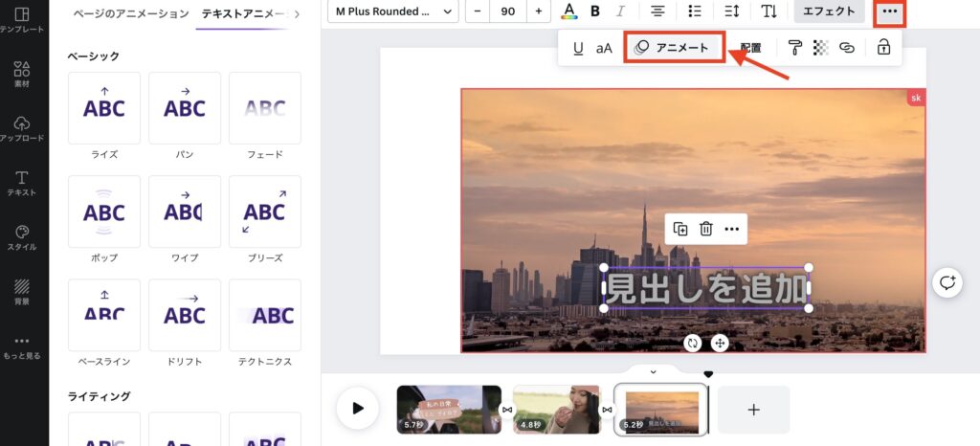980x446 pixels.
Task: Select the 5.2秒 timeline clip
Action: tap(661, 410)
